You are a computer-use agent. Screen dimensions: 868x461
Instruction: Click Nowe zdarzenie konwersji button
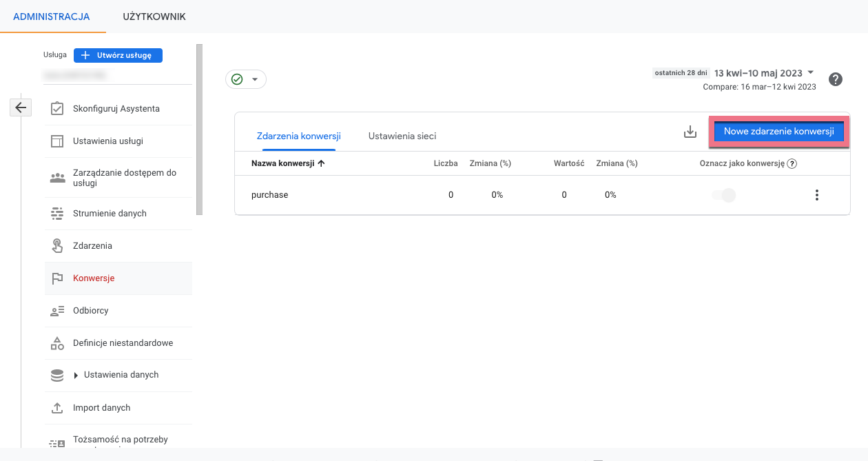tap(779, 132)
